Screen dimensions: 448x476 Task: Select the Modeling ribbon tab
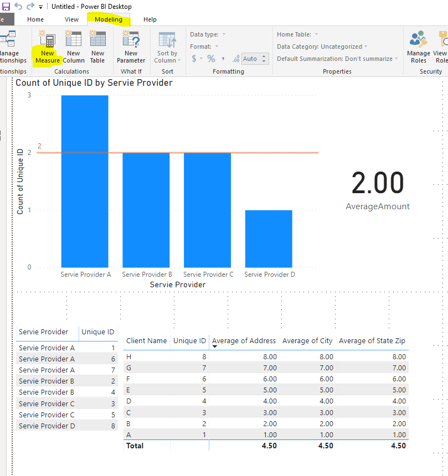coord(109,19)
